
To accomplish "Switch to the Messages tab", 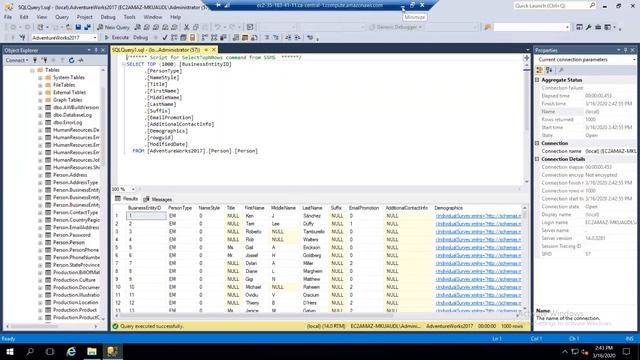I will (x=158, y=199).
